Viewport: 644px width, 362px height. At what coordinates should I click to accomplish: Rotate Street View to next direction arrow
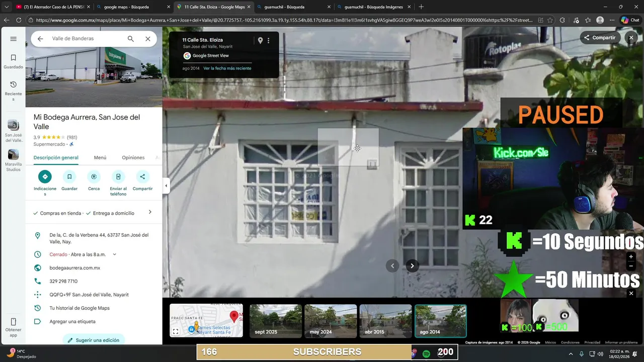click(x=412, y=266)
